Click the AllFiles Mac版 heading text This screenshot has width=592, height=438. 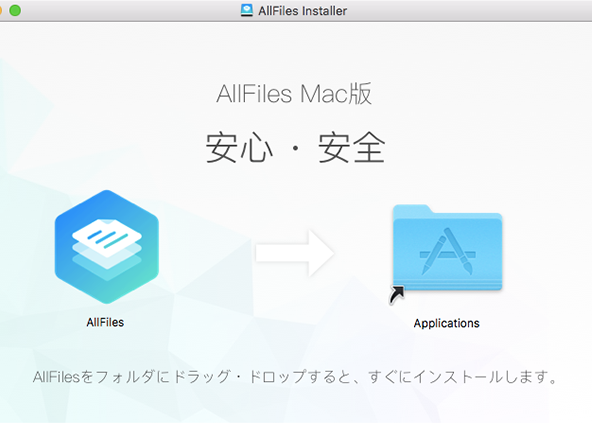(294, 94)
